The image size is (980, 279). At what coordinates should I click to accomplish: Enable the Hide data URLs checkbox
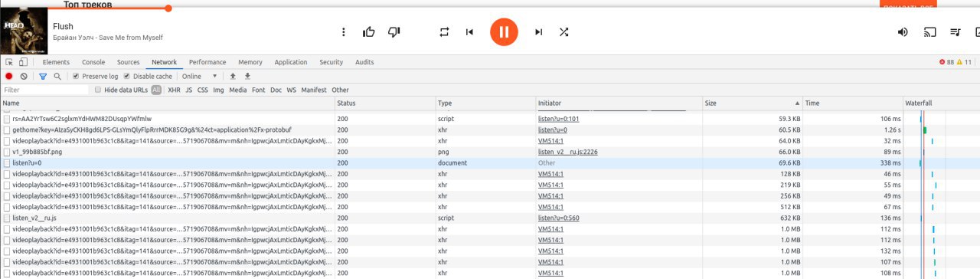point(98,90)
